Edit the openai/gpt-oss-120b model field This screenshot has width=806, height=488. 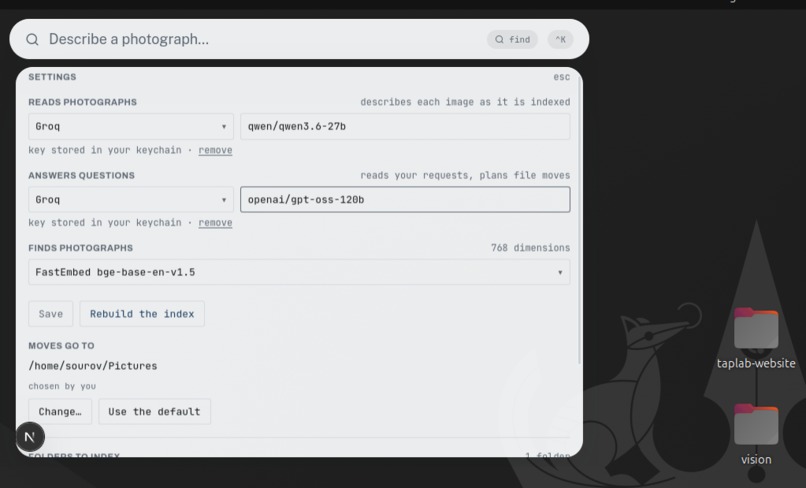pyautogui.click(x=405, y=200)
